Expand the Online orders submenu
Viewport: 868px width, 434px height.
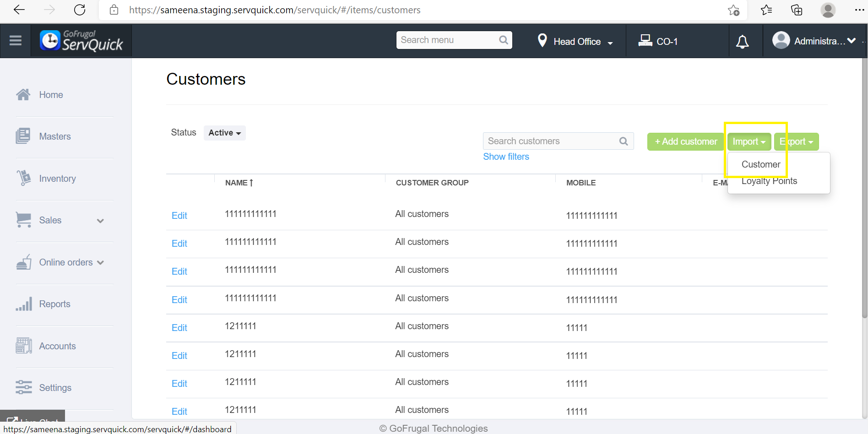(x=100, y=262)
